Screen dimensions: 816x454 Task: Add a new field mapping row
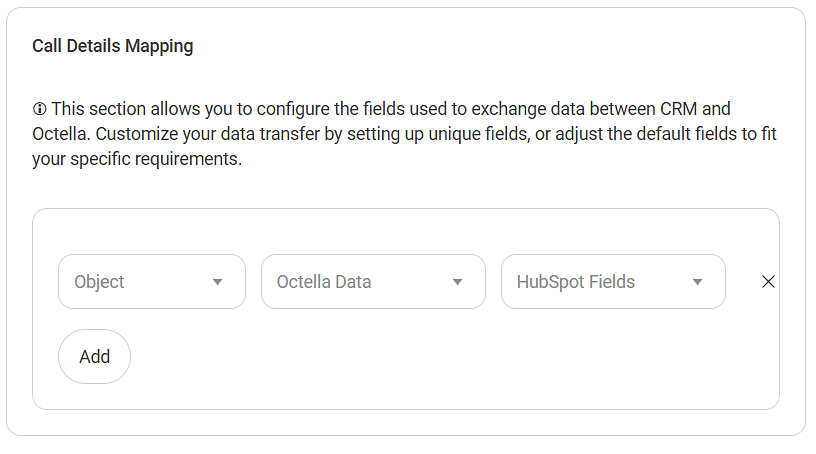pyautogui.click(x=94, y=356)
